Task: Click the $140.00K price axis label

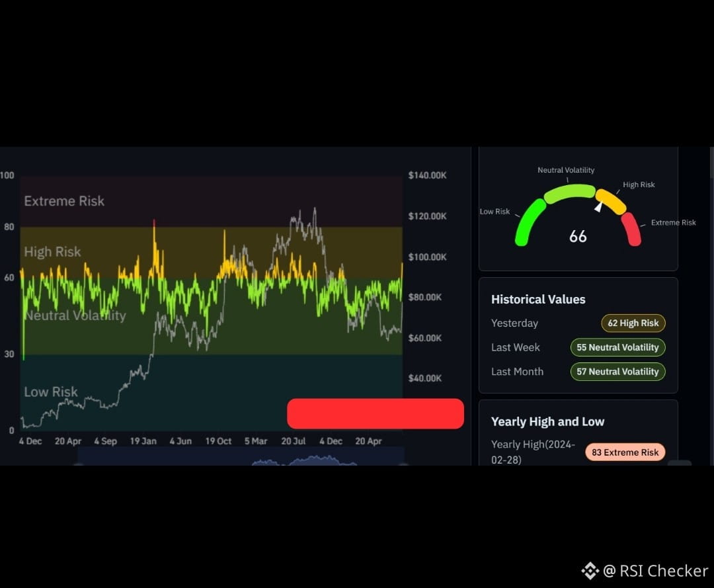Action: tap(427, 175)
